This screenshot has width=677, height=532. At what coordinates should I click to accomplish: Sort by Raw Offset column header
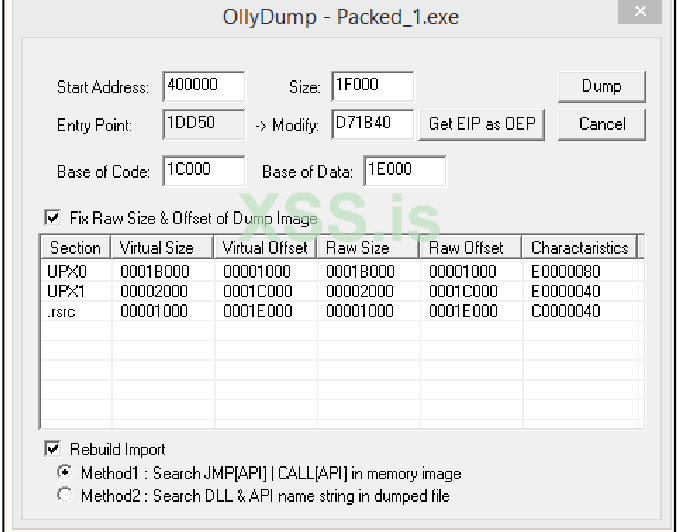[x=471, y=248]
